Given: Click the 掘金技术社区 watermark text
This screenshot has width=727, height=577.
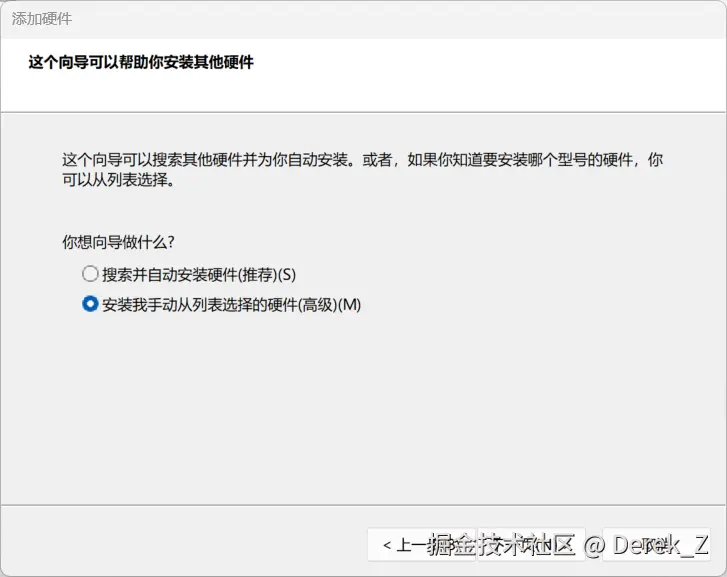Looking at the screenshot, I should click(x=501, y=545).
